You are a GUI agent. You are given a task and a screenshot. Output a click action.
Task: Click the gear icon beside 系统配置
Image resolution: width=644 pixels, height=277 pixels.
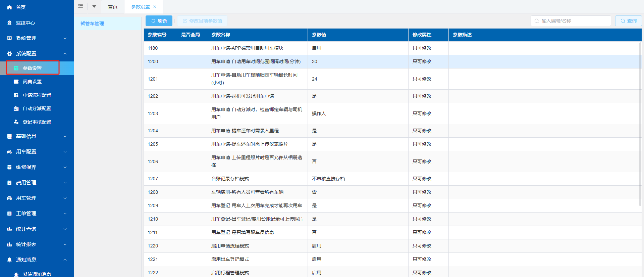point(9,54)
